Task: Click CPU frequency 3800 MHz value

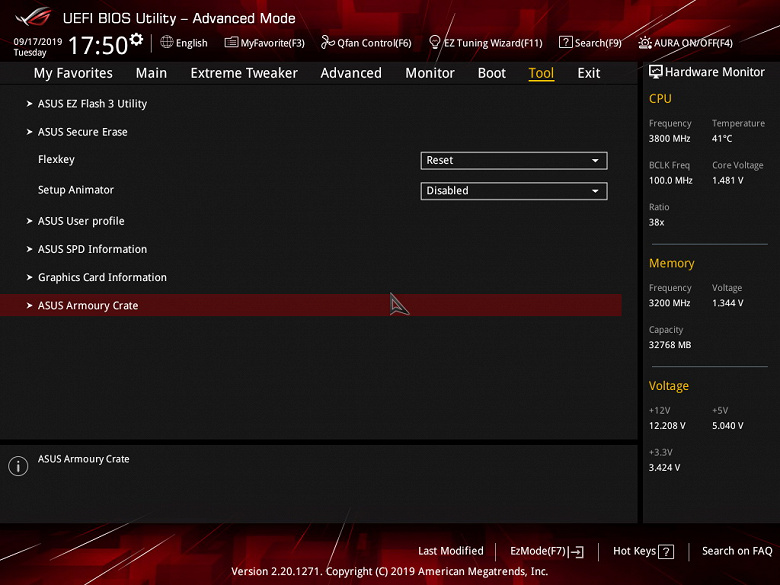Action: [670, 139]
